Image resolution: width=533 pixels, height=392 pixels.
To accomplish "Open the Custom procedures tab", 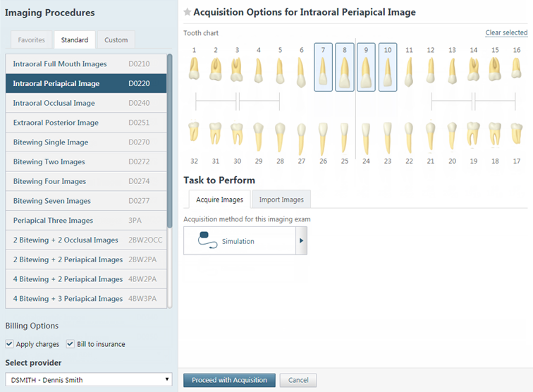I will 116,40.
